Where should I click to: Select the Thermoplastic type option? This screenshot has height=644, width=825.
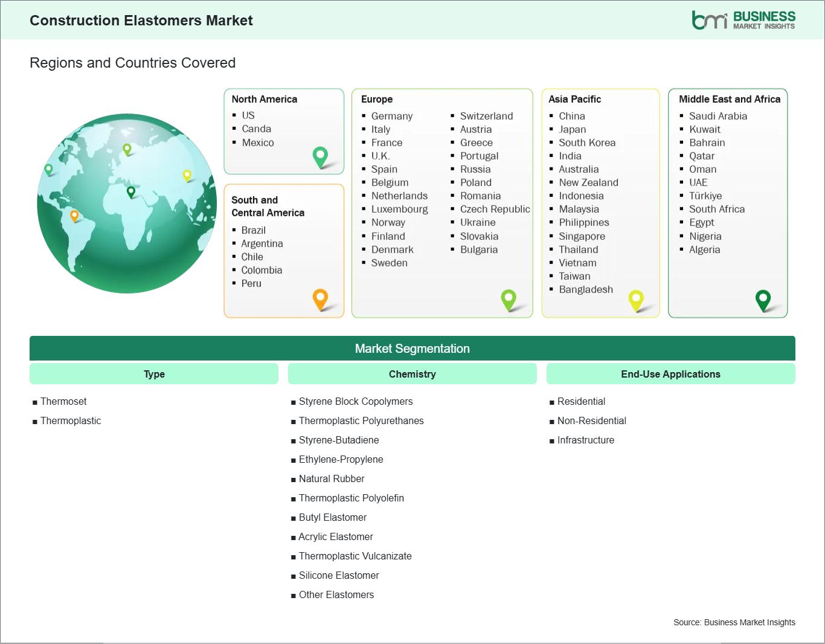(71, 420)
